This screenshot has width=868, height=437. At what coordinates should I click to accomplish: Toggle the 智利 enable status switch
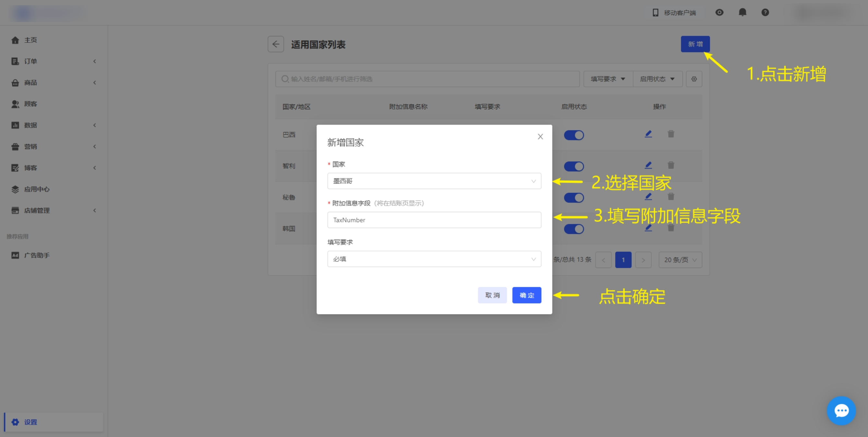[x=574, y=166]
